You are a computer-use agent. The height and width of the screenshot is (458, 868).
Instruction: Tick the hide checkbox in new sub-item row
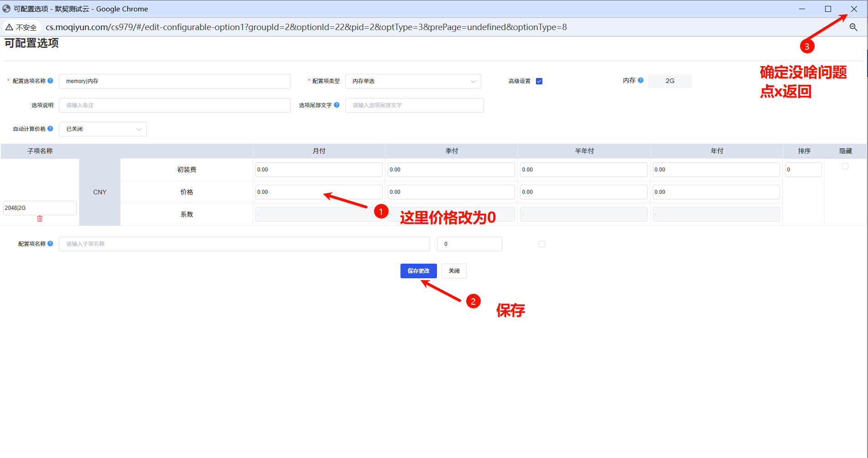point(542,244)
